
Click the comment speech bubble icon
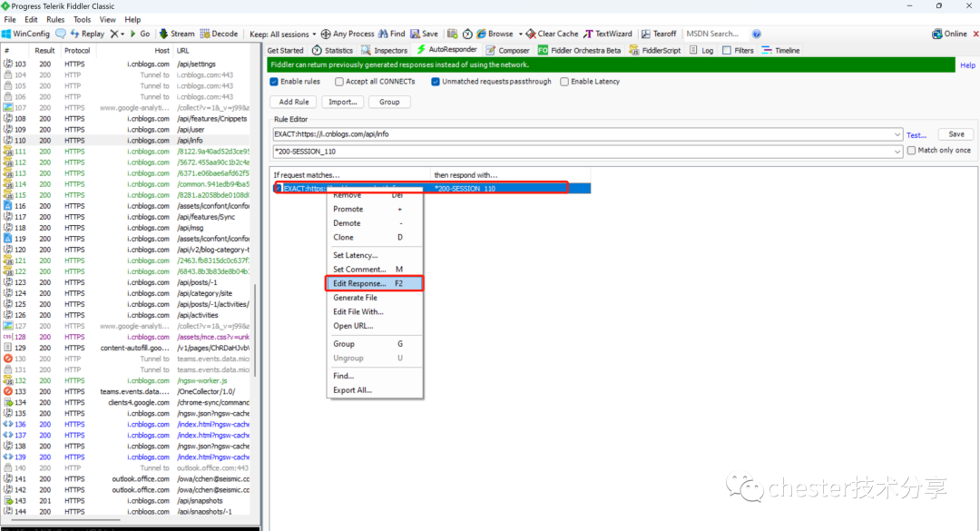[x=61, y=34]
